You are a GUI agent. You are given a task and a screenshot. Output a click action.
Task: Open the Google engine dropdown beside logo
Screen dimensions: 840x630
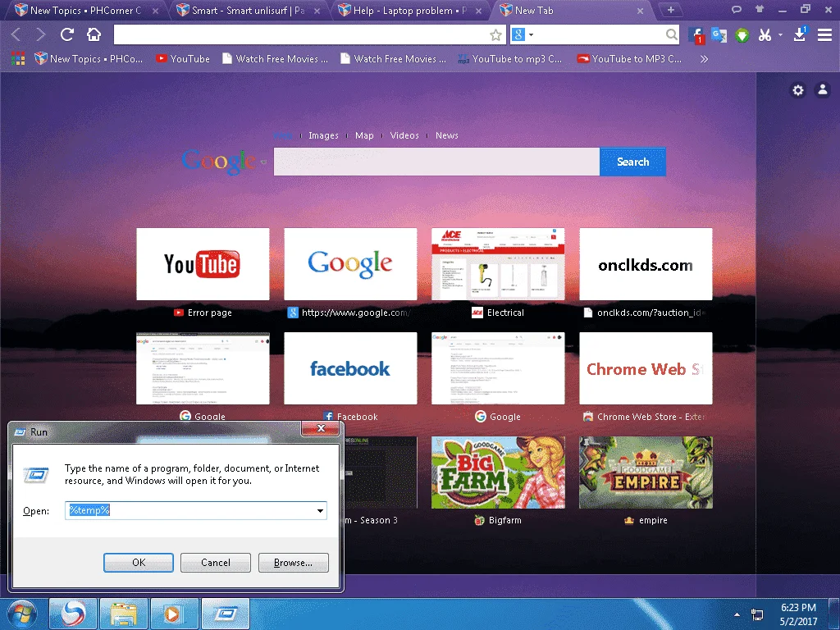(x=263, y=162)
